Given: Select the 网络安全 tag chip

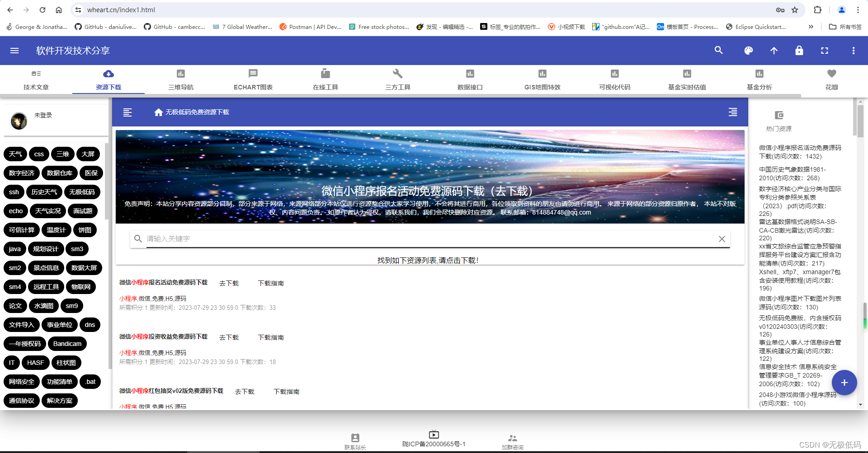Looking at the screenshot, I should 22,382.
